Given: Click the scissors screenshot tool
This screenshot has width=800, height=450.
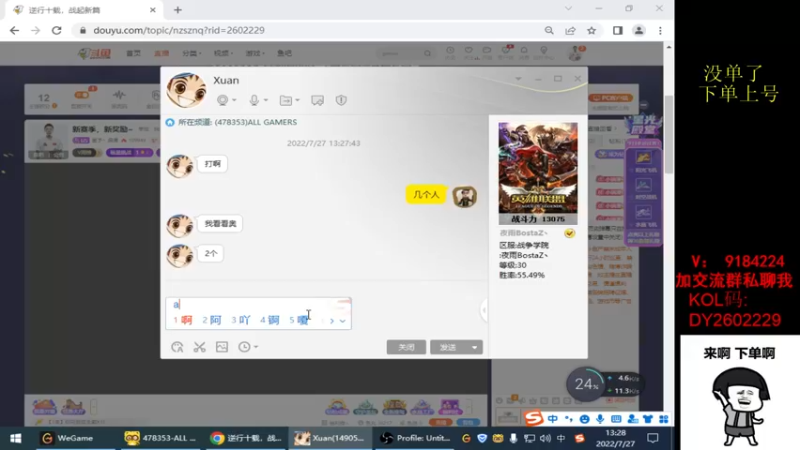Looking at the screenshot, I should [199, 347].
